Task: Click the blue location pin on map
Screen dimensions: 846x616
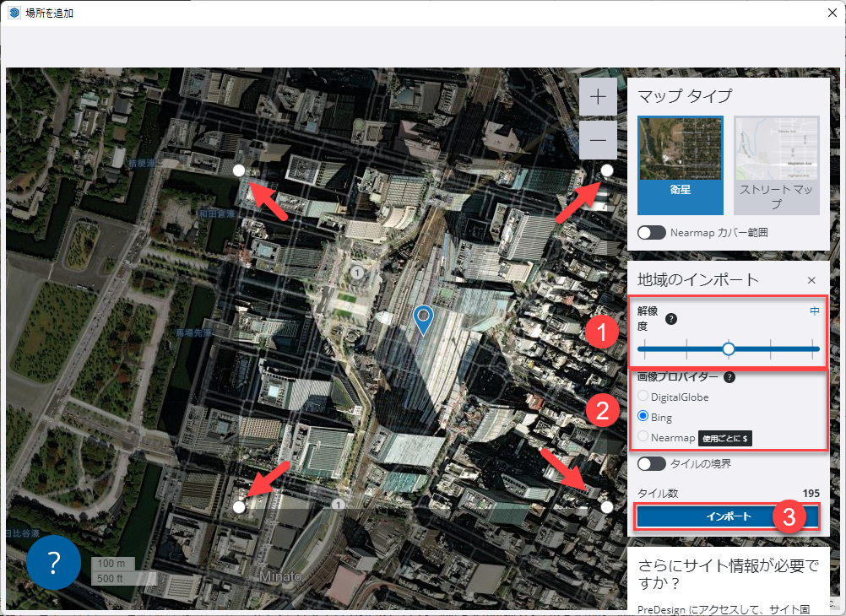Action: [423, 319]
